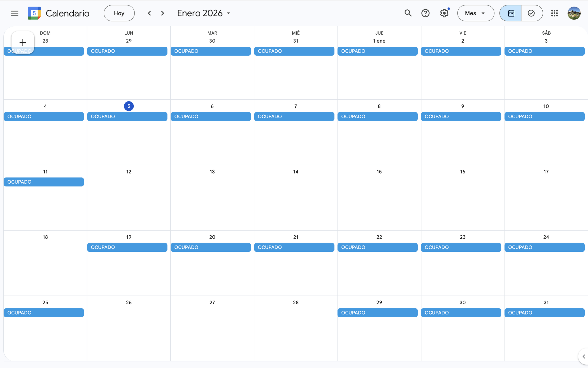
Task: Open the Google account profile picture
Action: coord(574,13)
